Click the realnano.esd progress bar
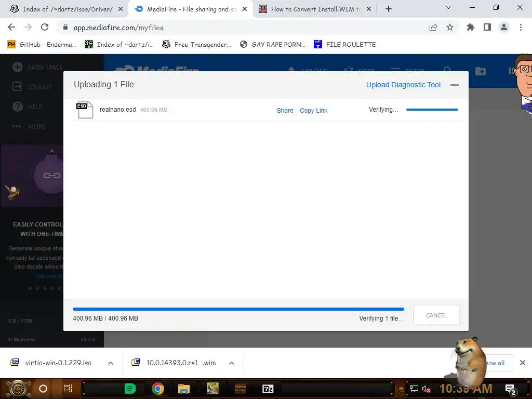532x399 pixels. [x=432, y=110]
